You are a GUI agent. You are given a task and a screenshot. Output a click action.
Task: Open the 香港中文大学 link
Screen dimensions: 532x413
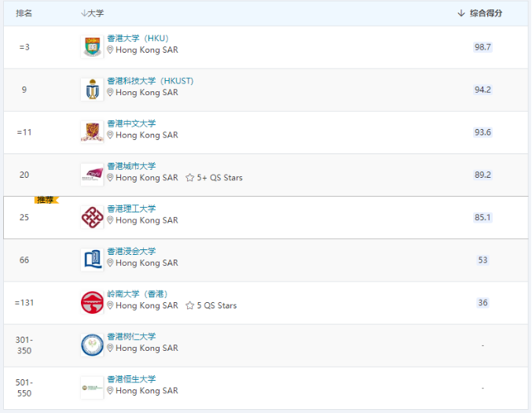pyautogui.click(x=131, y=124)
